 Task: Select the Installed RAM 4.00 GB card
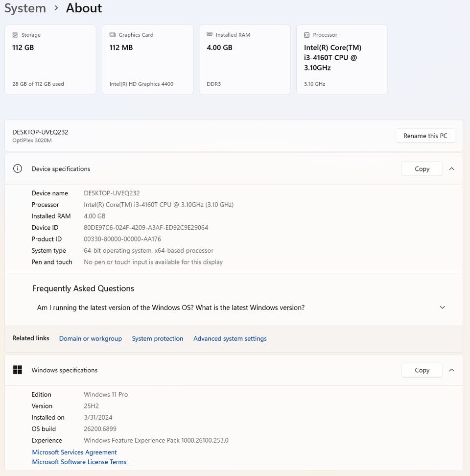coord(245,60)
